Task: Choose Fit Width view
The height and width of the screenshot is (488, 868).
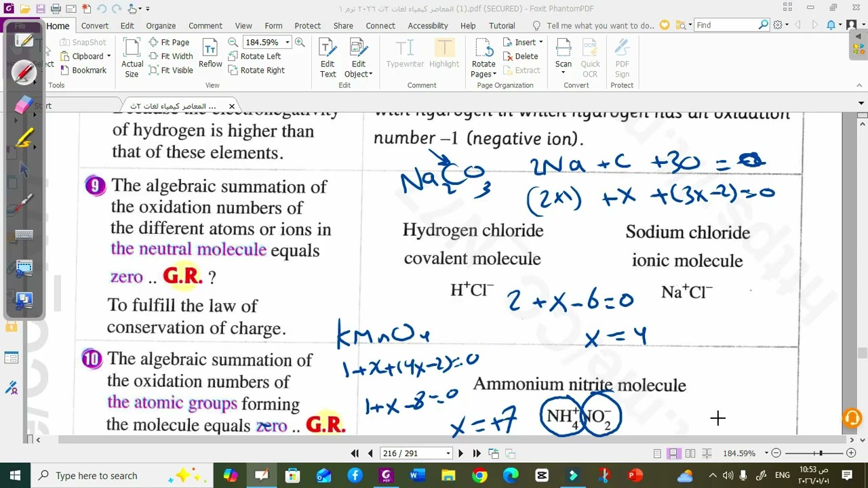Action: pos(170,56)
